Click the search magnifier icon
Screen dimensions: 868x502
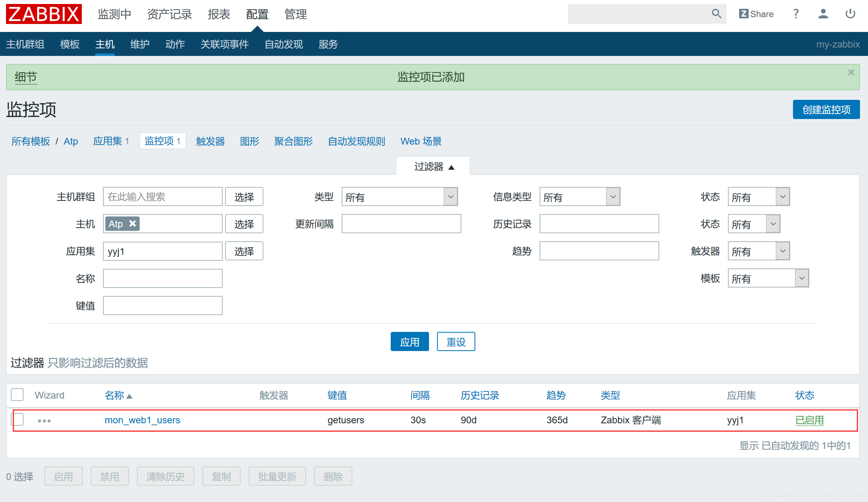click(716, 14)
